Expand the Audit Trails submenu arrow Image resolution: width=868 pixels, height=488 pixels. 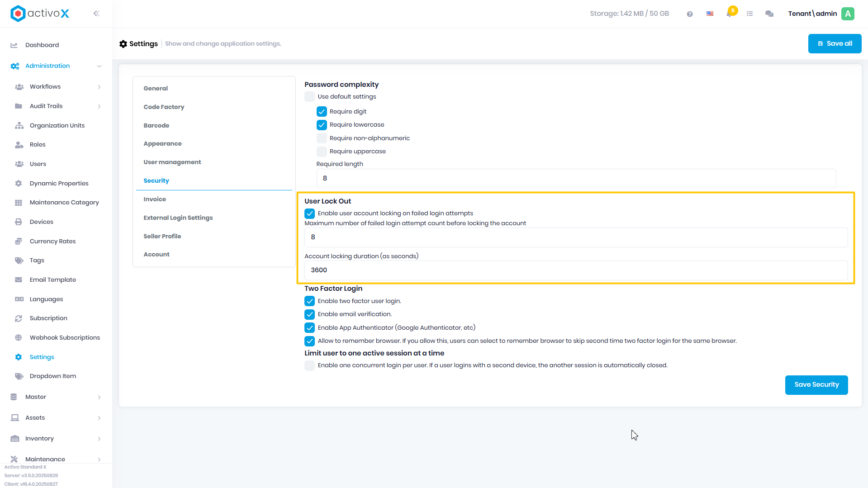click(99, 106)
